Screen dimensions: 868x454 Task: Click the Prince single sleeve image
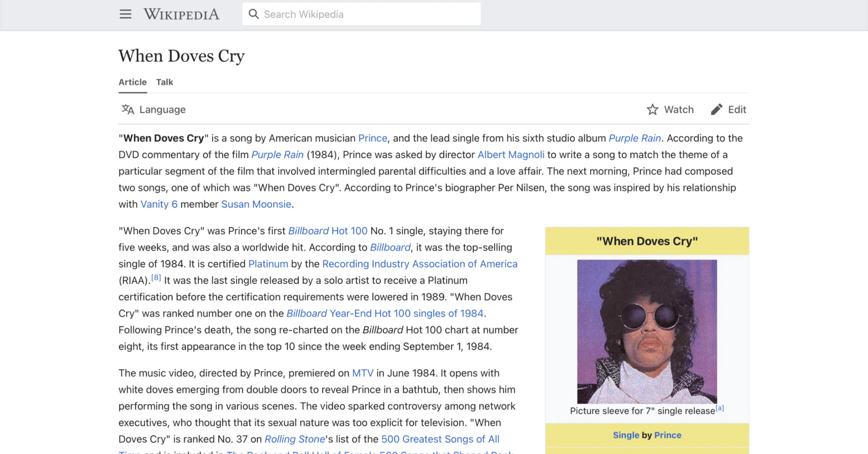[x=647, y=332]
